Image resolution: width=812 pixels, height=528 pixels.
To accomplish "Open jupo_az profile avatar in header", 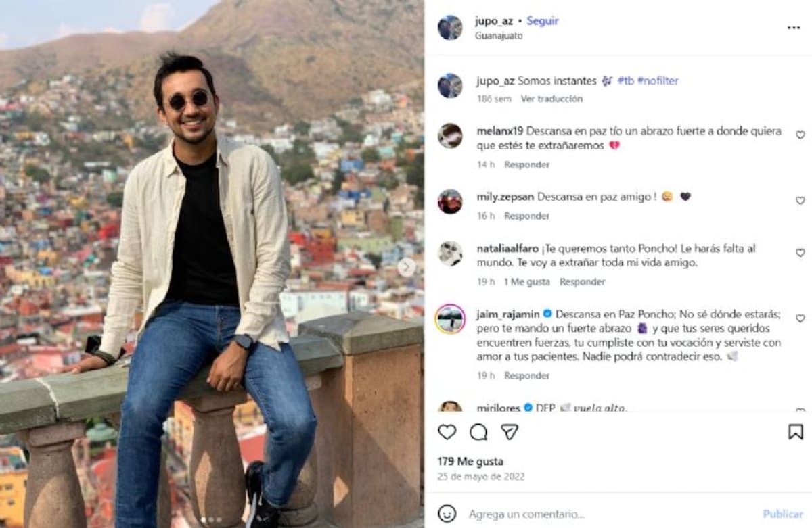I will pyautogui.click(x=450, y=28).
